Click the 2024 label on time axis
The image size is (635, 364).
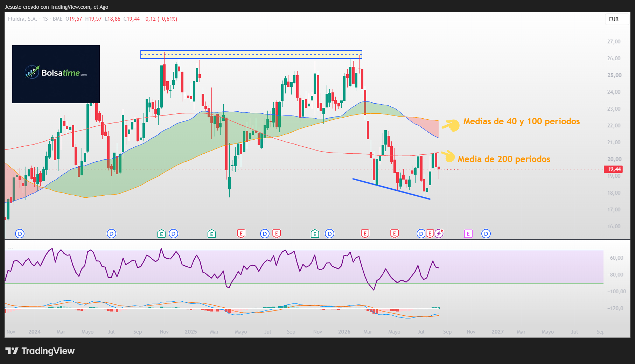tap(35, 332)
